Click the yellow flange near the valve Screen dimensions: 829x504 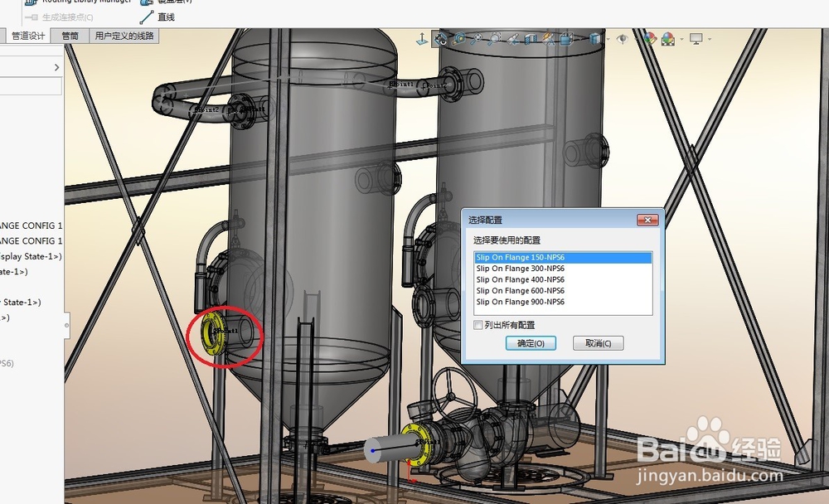point(415,443)
